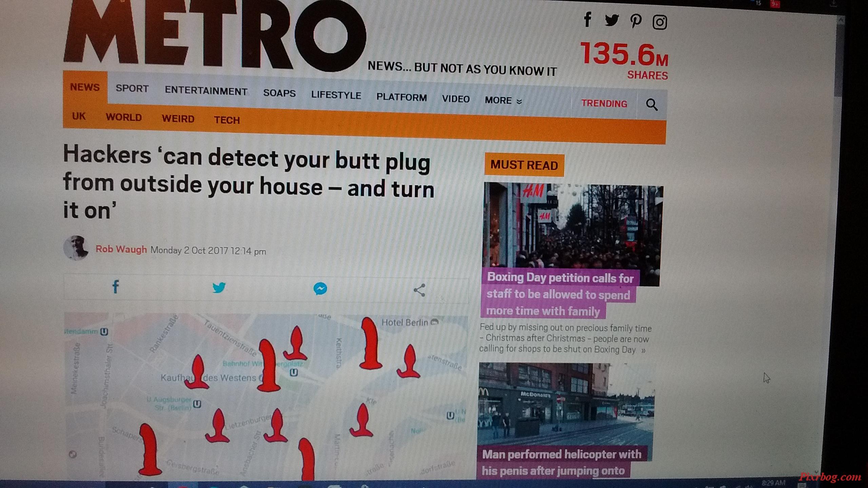Click the 135.6M shares counter

[x=624, y=60]
